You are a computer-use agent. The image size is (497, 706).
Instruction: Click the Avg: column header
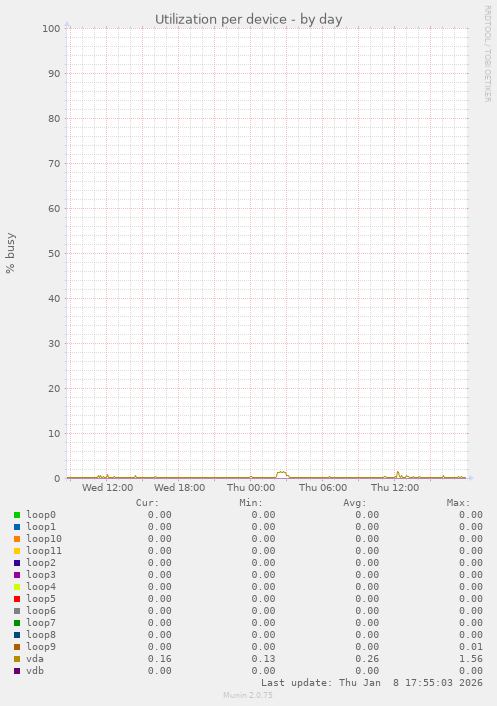[355, 503]
